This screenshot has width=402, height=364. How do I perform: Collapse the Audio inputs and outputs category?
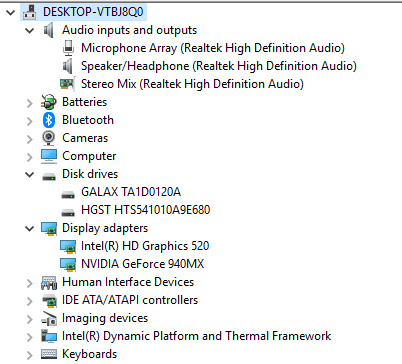click(x=30, y=31)
